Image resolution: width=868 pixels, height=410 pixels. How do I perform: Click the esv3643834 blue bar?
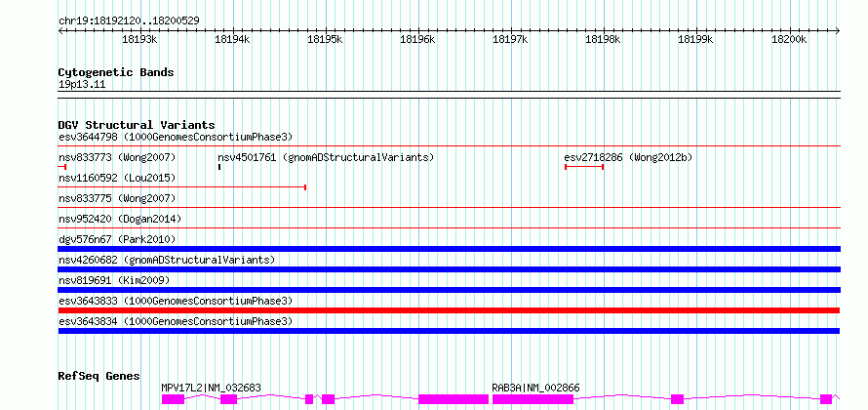[x=449, y=331]
